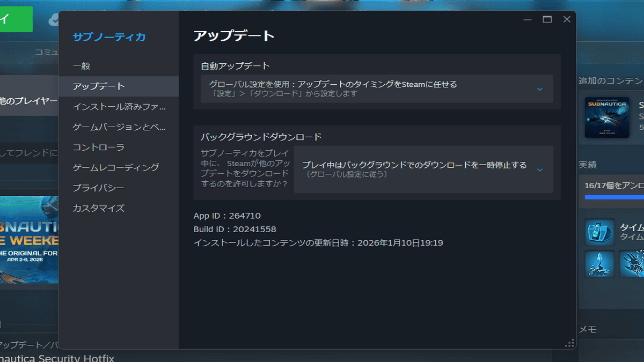This screenshot has width=644, height=362.
Task: Click the cloud status icon in Steam library
Action: (x=53, y=20)
